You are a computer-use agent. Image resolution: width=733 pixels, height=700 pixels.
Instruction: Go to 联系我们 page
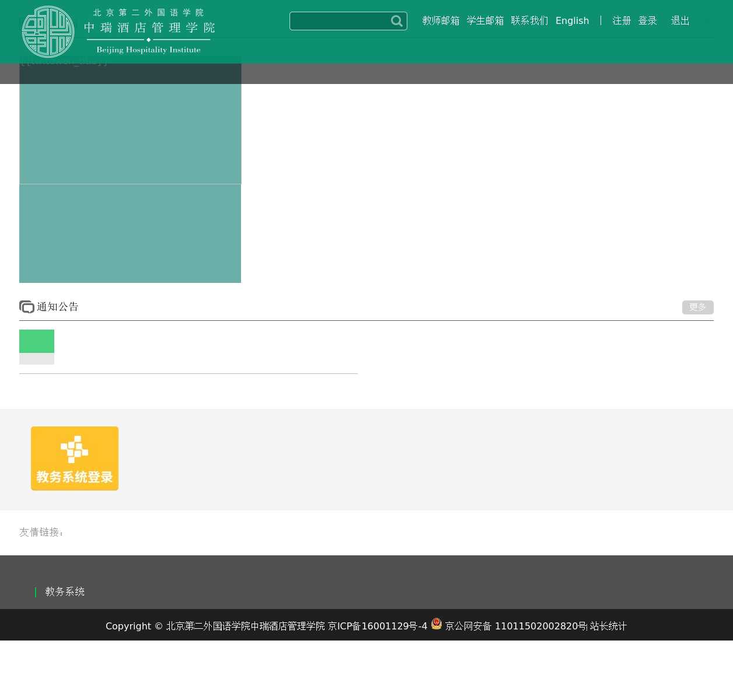[529, 21]
